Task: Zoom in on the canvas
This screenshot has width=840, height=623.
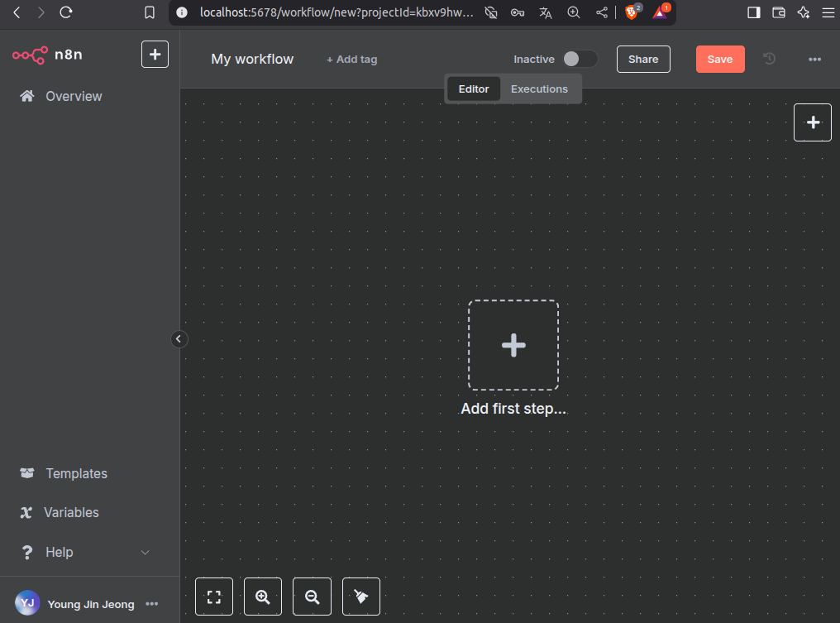Action: (263, 597)
